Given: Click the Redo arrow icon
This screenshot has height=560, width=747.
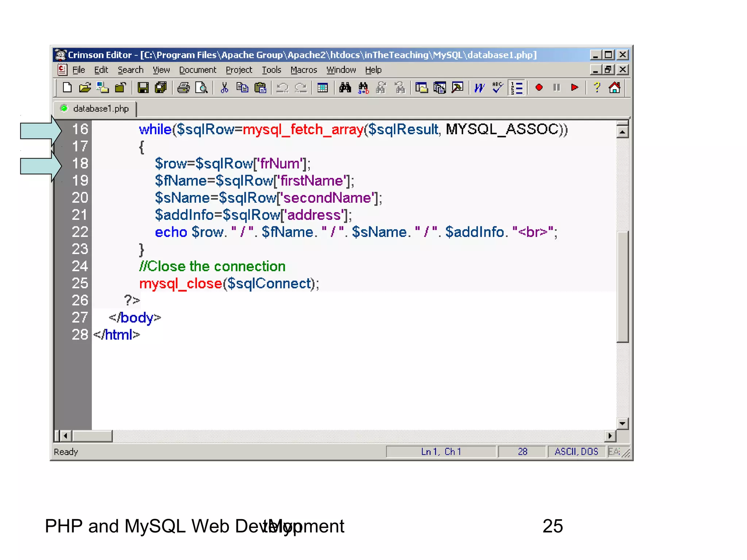Looking at the screenshot, I should 301,88.
